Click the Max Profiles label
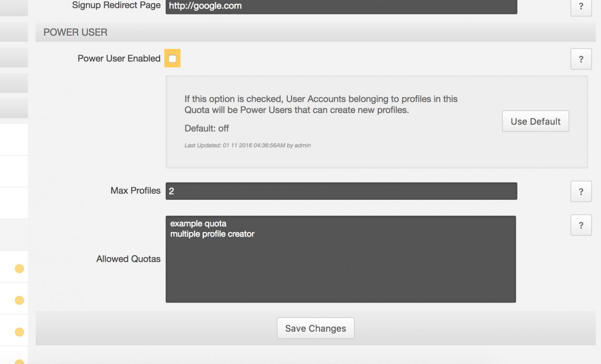 135,191
